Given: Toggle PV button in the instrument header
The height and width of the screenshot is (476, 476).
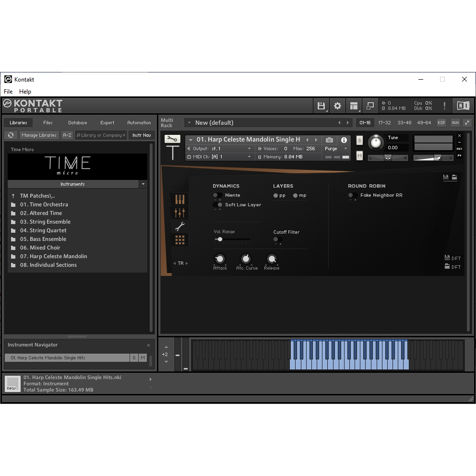Looking at the screenshot, I should (x=459, y=155).
